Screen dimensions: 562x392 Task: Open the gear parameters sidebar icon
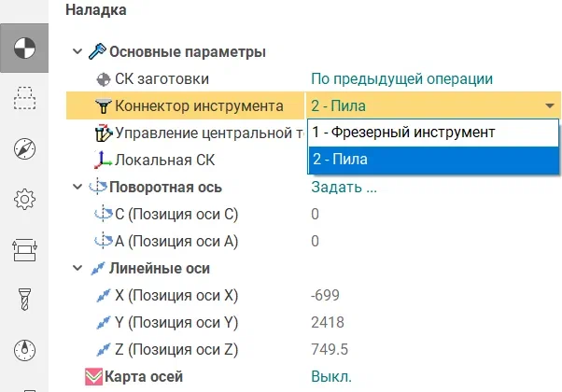click(24, 199)
